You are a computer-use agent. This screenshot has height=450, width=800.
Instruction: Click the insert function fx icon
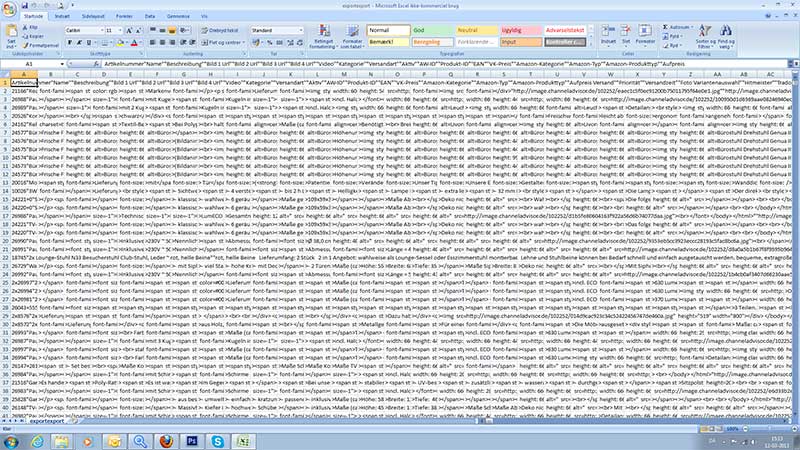pyautogui.click(x=96, y=64)
